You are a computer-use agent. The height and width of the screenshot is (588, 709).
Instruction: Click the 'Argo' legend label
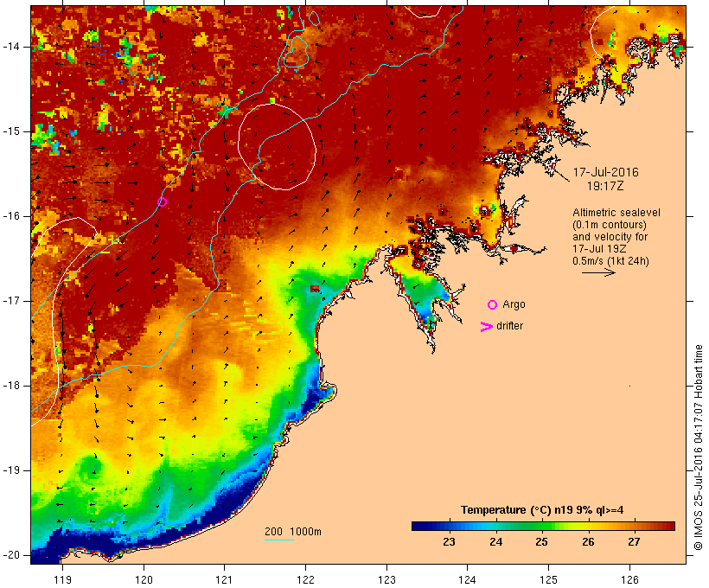click(x=514, y=304)
